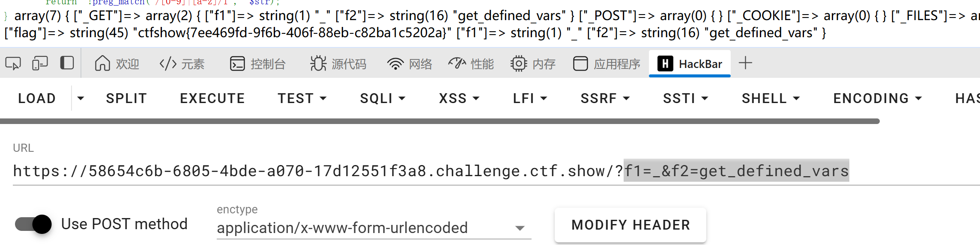
Task: Click the MODIFY HEADER button
Action: coord(630,225)
